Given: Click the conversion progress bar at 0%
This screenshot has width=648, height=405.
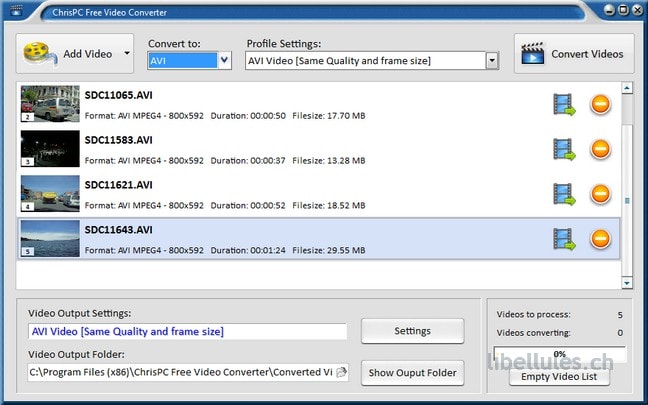Looking at the screenshot, I should pyautogui.click(x=560, y=354).
